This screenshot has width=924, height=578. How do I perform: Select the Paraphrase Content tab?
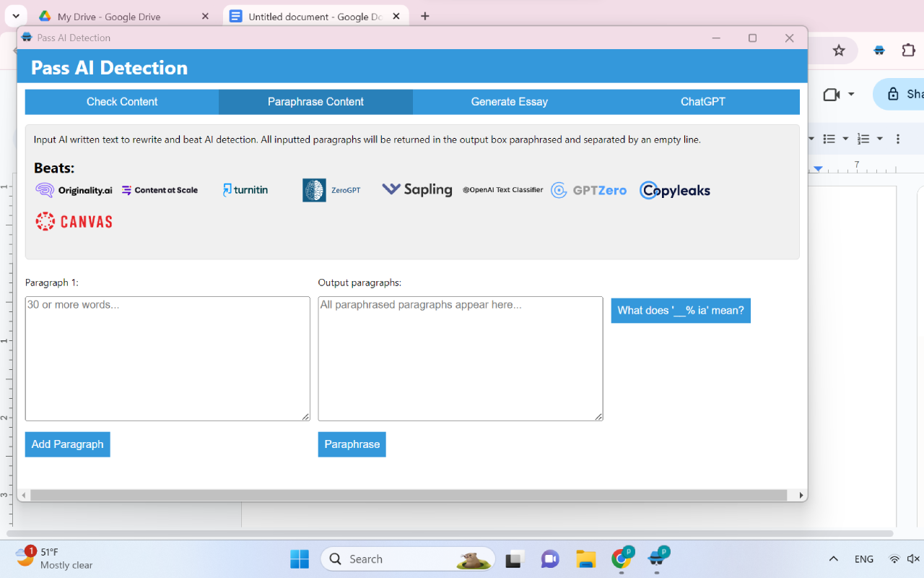(x=315, y=102)
